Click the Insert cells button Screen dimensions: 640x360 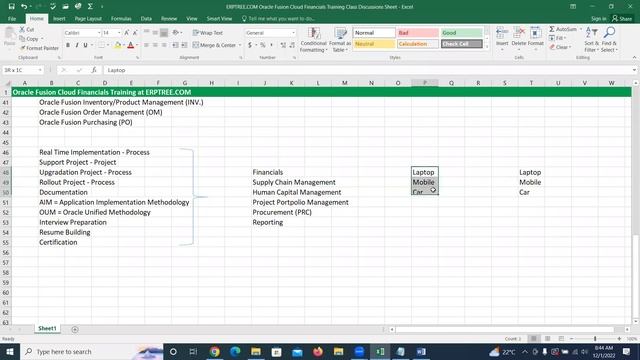tap(502, 38)
